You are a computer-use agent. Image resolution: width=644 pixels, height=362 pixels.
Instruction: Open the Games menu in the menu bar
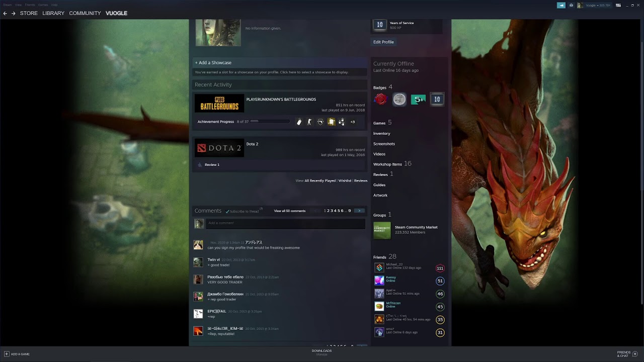[x=43, y=5]
